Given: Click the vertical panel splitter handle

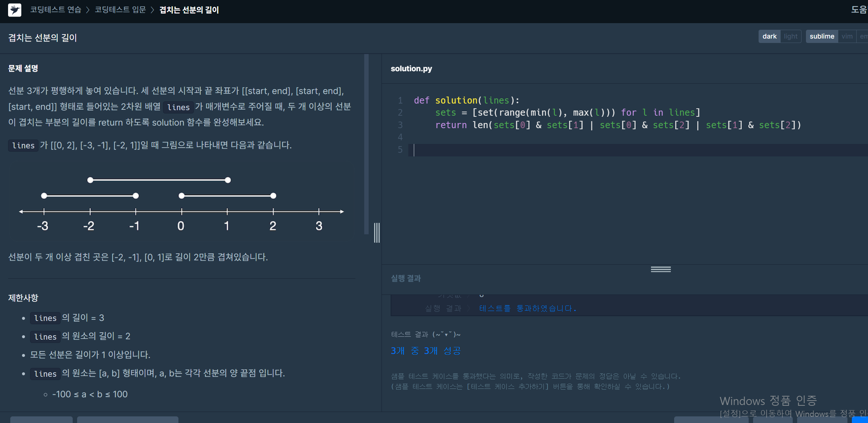Looking at the screenshot, I should coord(377,233).
